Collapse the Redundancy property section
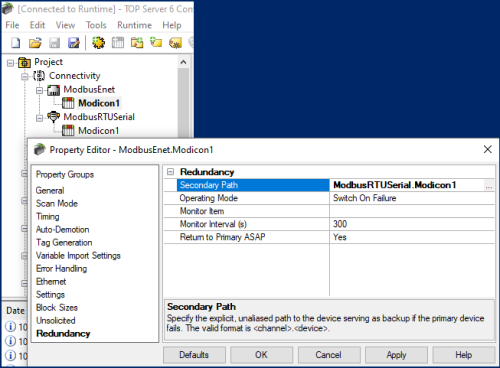The height and width of the screenshot is (368, 500). [x=170, y=172]
